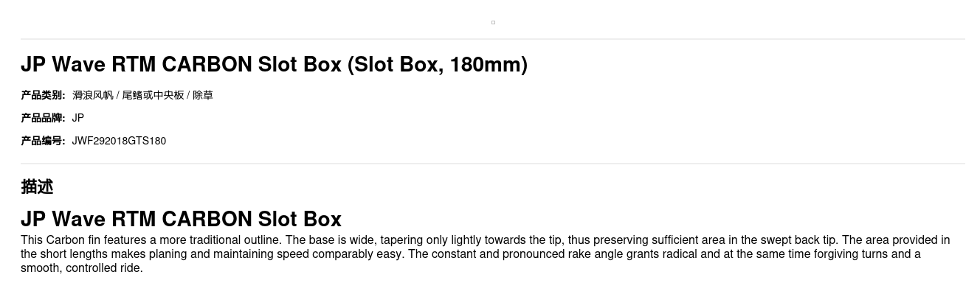Click the slash between 尾鳍或中央板 and 除草
The image size is (980, 297).
click(188, 95)
